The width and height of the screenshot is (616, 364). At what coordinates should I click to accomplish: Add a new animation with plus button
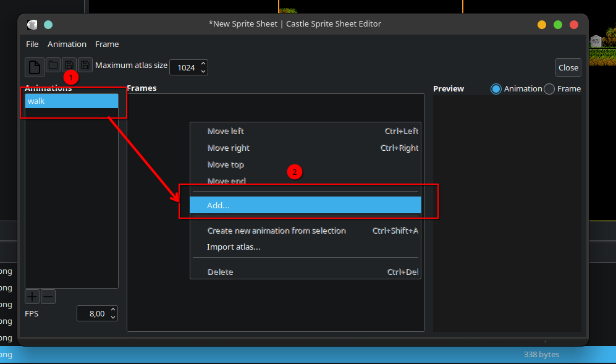[32, 297]
